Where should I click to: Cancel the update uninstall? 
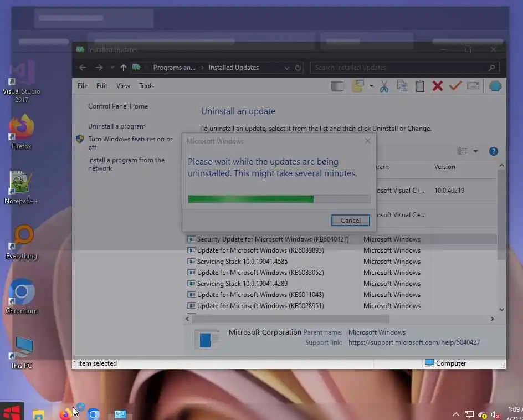click(x=350, y=220)
